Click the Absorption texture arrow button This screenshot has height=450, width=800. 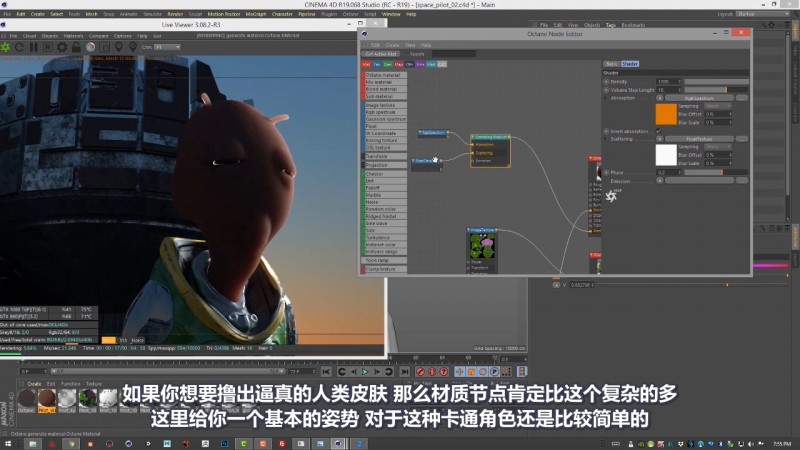pyautogui.click(x=660, y=98)
